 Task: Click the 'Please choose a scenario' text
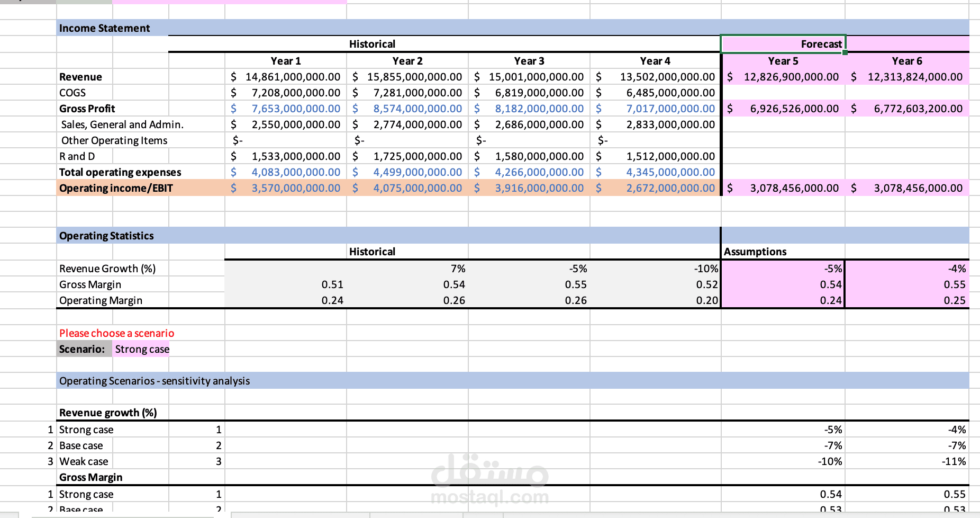click(x=116, y=333)
